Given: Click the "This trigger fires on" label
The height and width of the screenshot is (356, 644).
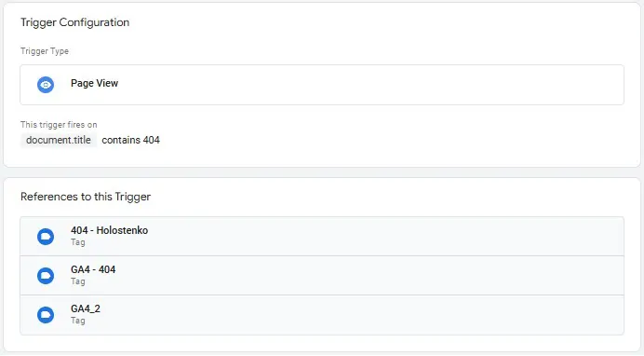Looking at the screenshot, I should coord(59,125).
